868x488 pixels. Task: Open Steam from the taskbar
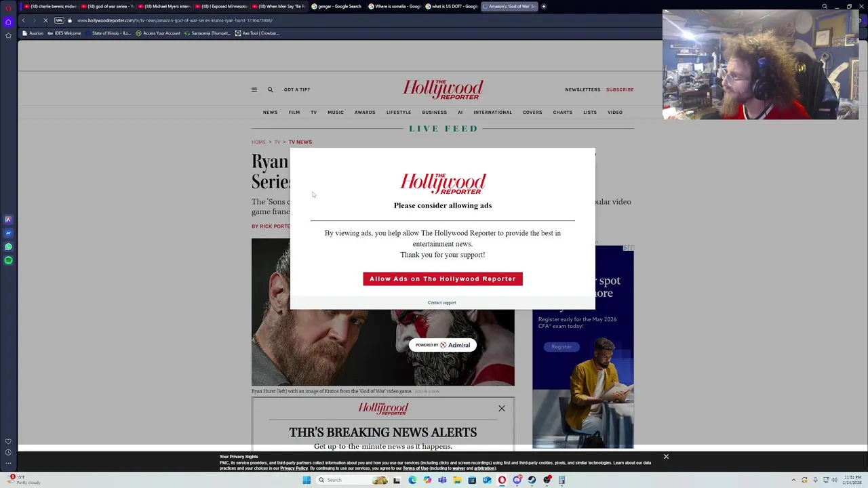click(x=532, y=480)
